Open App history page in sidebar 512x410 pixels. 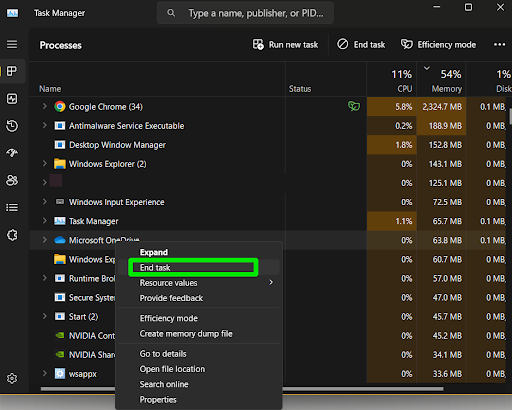(x=12, y=126)
